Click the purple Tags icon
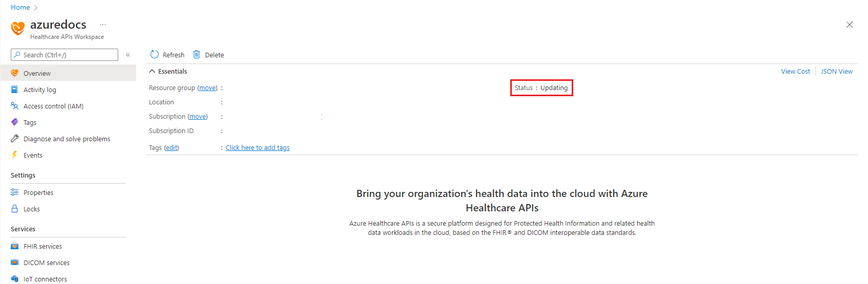Viewport: 868px width, 284px height. (14, 122)
